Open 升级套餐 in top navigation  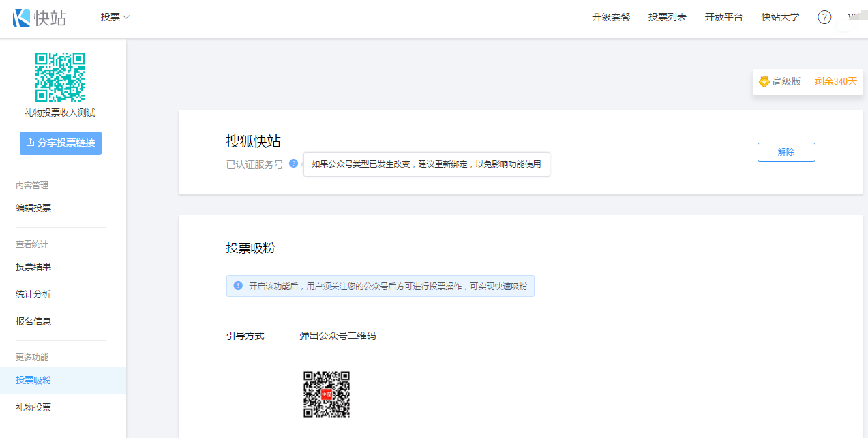tap(611, 18)
